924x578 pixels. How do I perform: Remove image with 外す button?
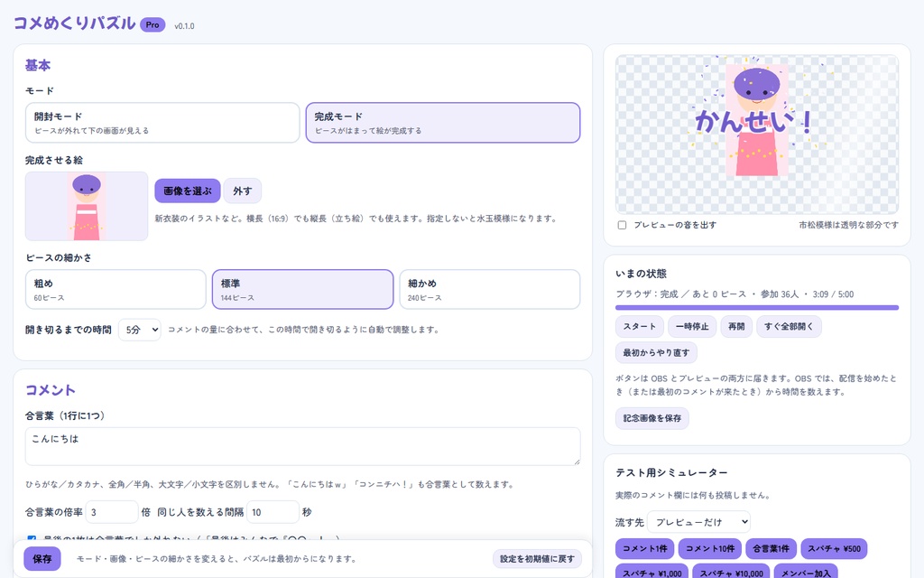tap(242, 191)
